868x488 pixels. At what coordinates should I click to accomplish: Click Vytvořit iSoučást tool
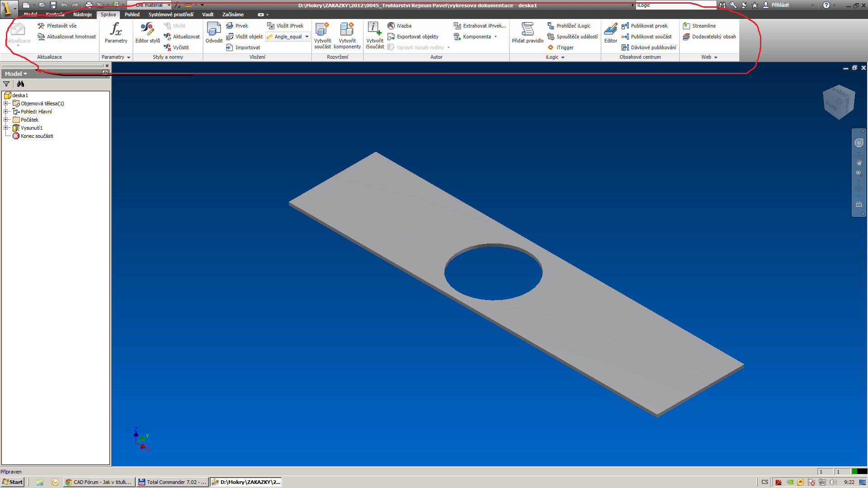point(375,35)
